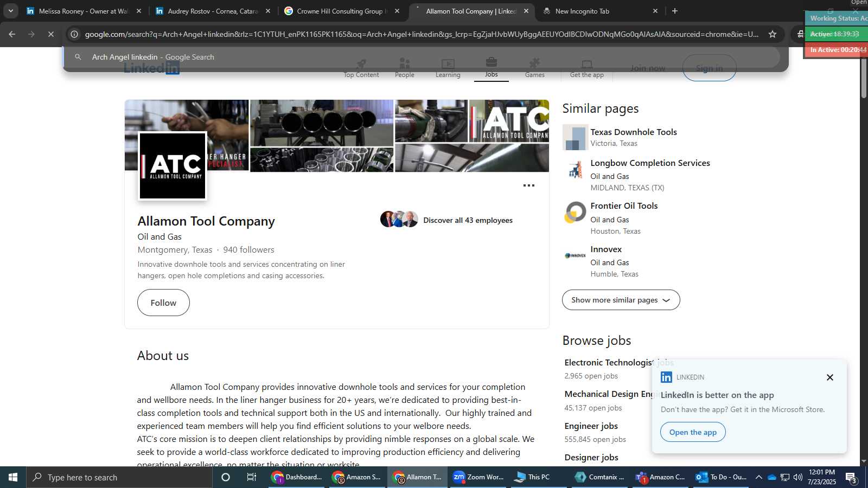Image resolution: width=868 pixels, height=488 pixels.
Task: Select the Arch Angel linkedin search suggestion
Action: tap(422, 57)
